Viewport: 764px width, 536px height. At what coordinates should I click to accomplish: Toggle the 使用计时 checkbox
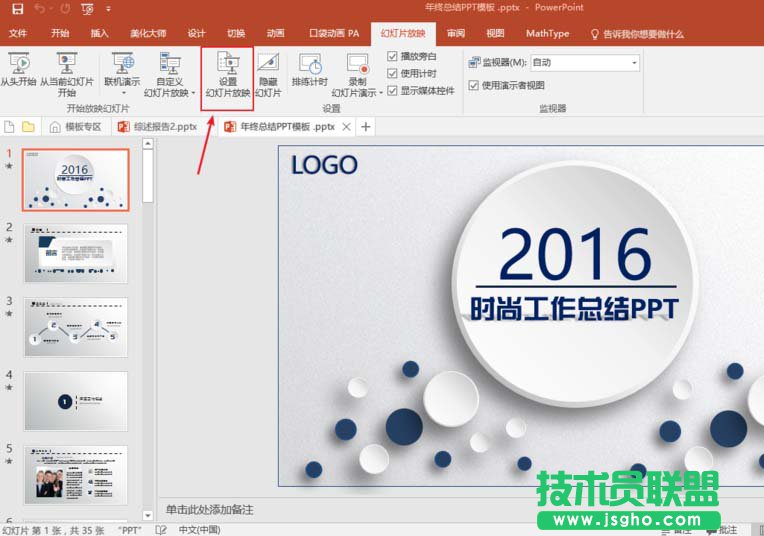click(x=392, y=74)
